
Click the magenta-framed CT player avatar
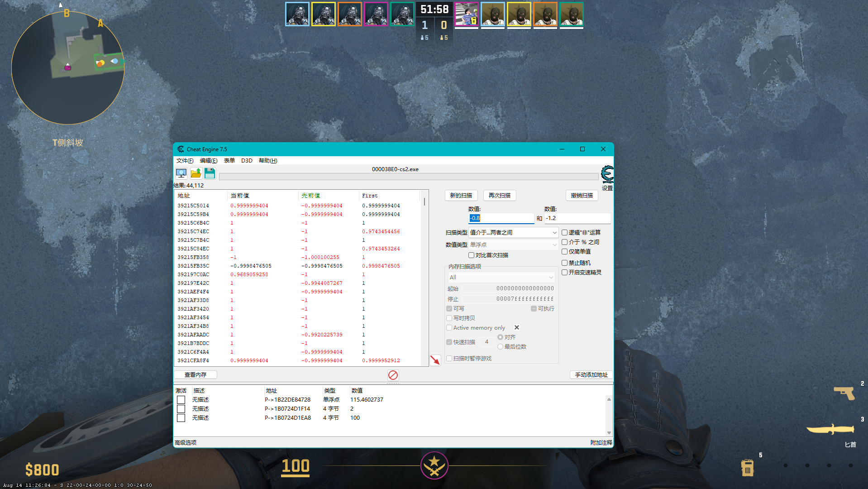pos(376,14)
